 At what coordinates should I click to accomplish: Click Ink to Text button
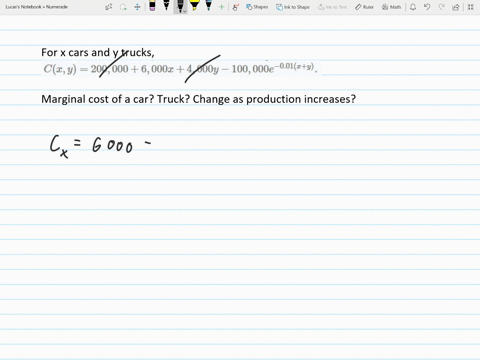coord(332,7)
